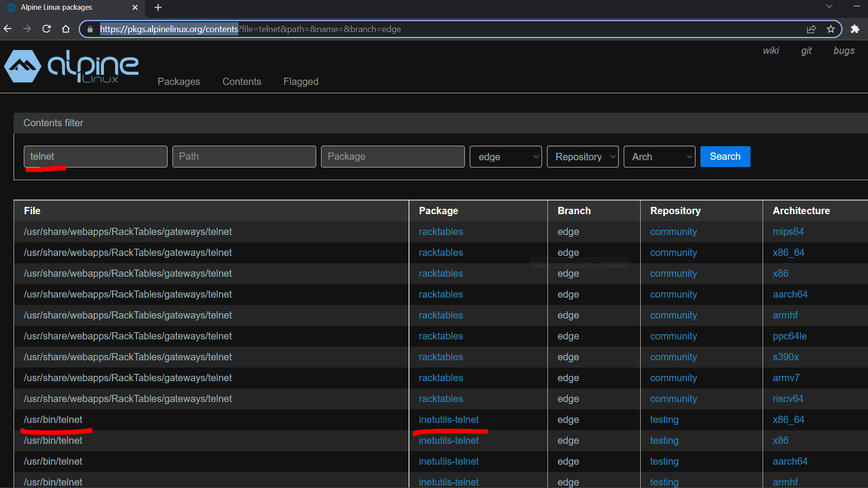Image resolution: width=868 pixels, height=488 pixels.
Task: Click armhf architecture in community row
Action: [785, 315]
